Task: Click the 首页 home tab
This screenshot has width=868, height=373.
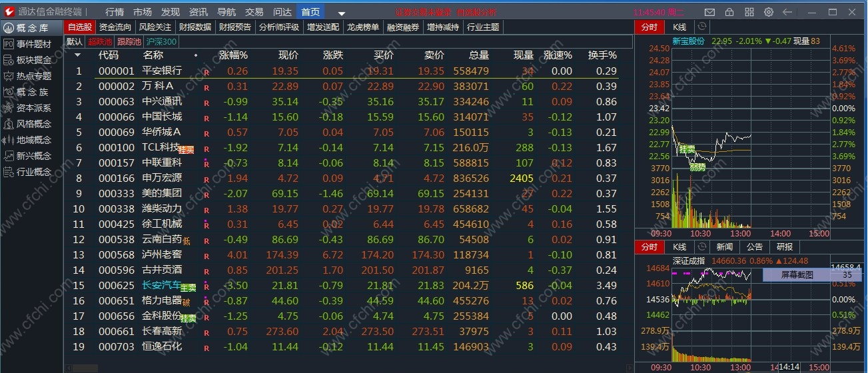Action: pyautogui.click(x=310, y=12)
